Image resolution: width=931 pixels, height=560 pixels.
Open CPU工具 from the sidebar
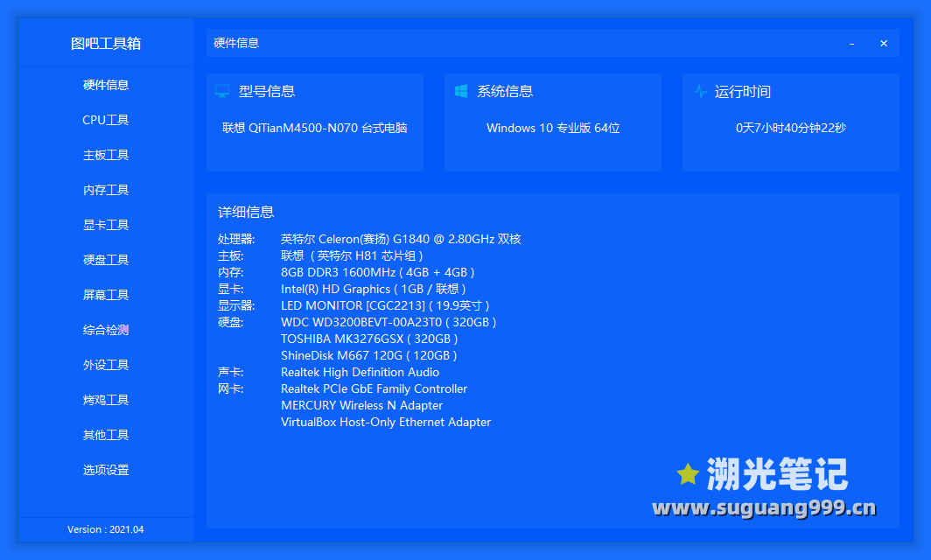(x=106, y=120)
